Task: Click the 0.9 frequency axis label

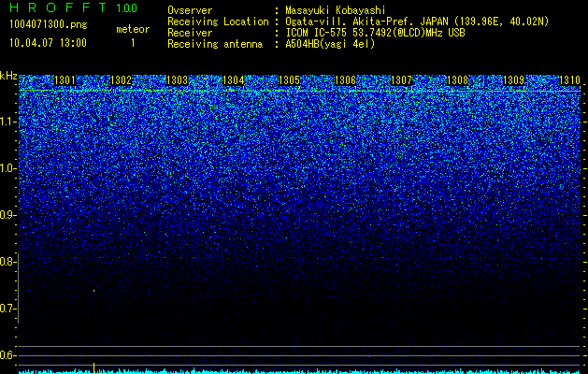Action: tap(7, 215)
